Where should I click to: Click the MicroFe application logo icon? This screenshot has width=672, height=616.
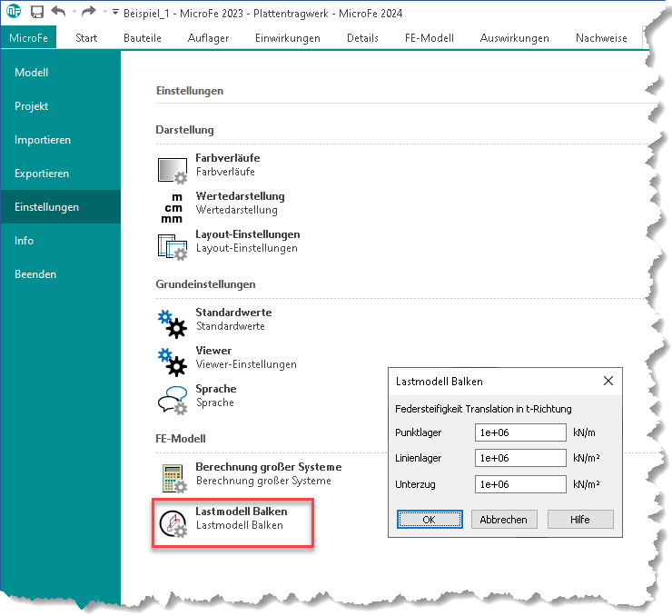coord(14,11)
